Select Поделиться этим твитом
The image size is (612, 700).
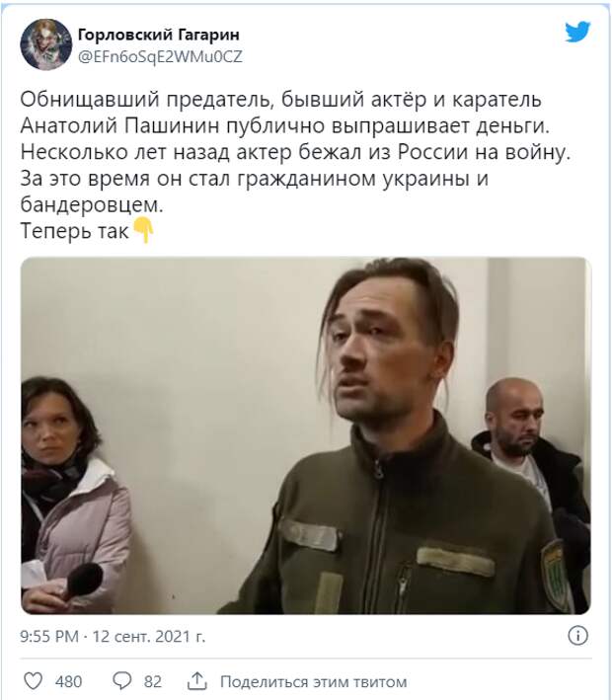313,682
